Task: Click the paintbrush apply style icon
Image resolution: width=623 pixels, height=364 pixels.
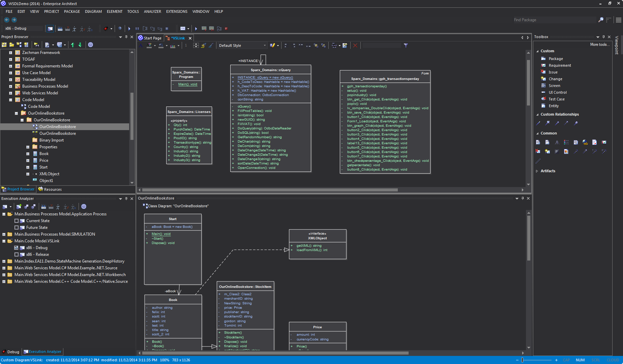Action: (x=203, y=45)
